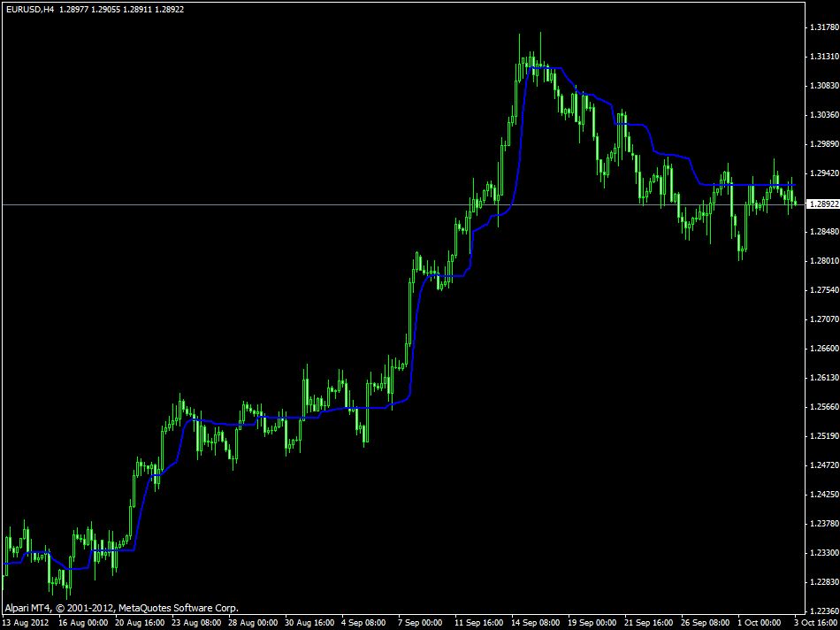Click price level 1.24250 on the axis
This screenshot has width=840, height=630.
coord(823,495)
